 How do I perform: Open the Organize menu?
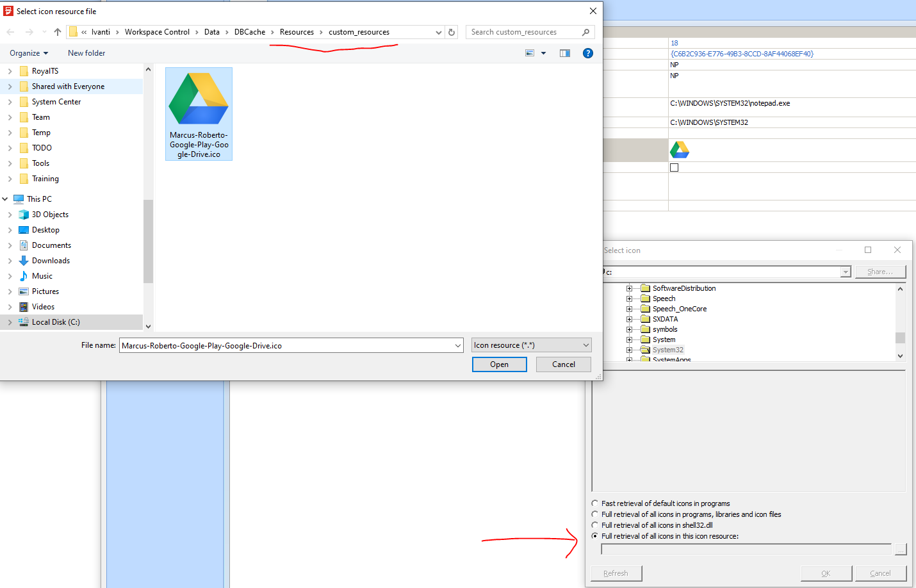click(x=28, y=53)
